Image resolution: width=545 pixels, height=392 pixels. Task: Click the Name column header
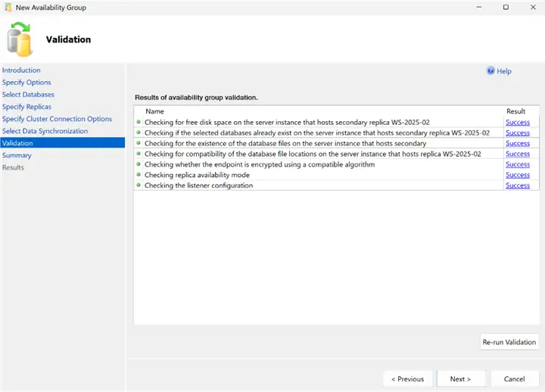click(154, 111)
